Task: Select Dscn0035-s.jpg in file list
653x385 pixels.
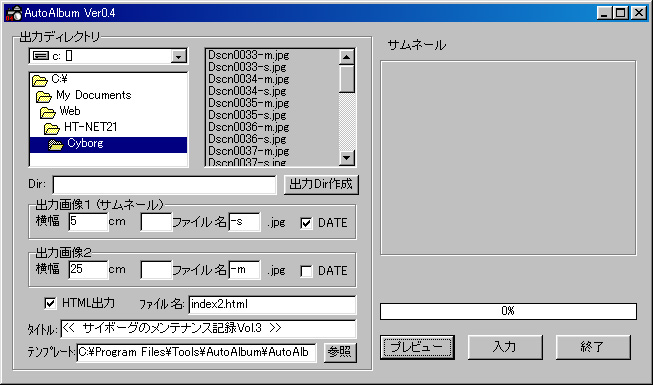Action: [247, 115]
